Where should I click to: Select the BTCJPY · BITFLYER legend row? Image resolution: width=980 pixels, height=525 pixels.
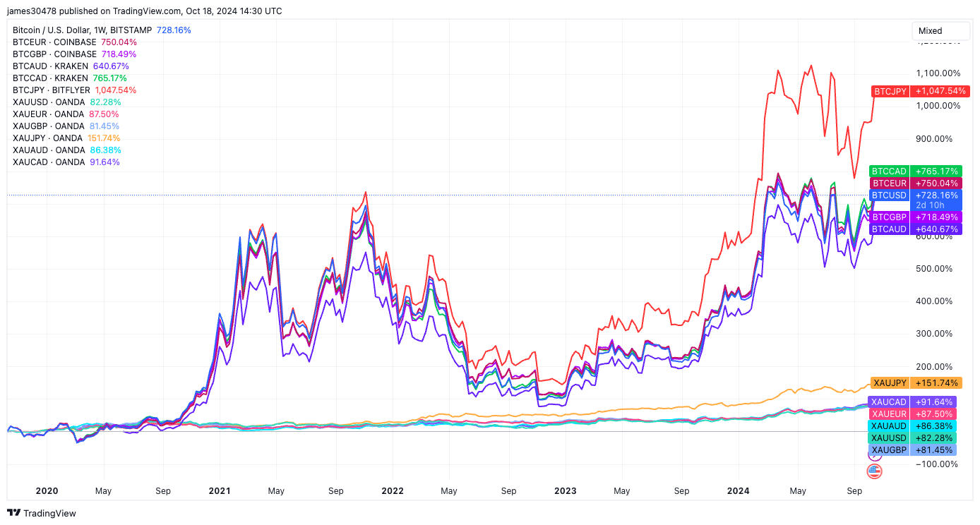point(75,90)
